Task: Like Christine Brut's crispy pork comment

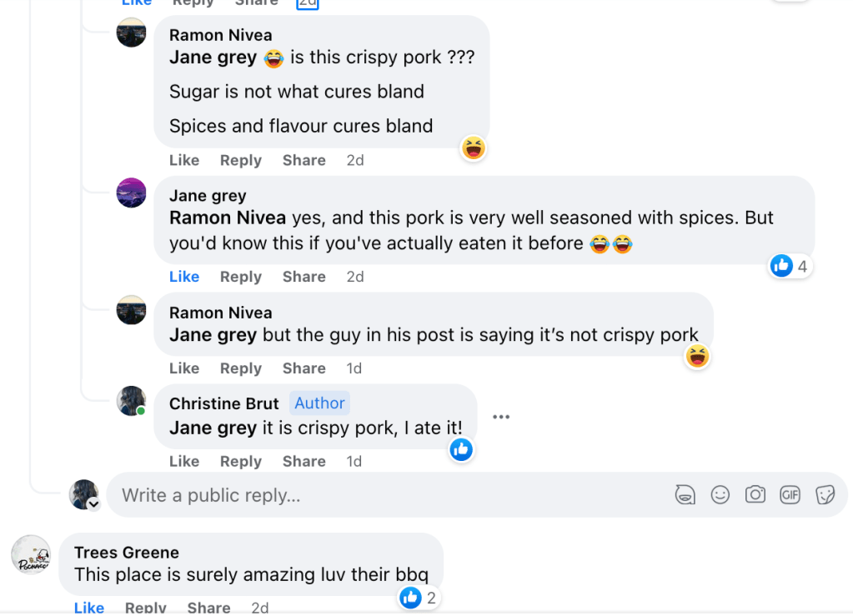Action: (184, 461)
